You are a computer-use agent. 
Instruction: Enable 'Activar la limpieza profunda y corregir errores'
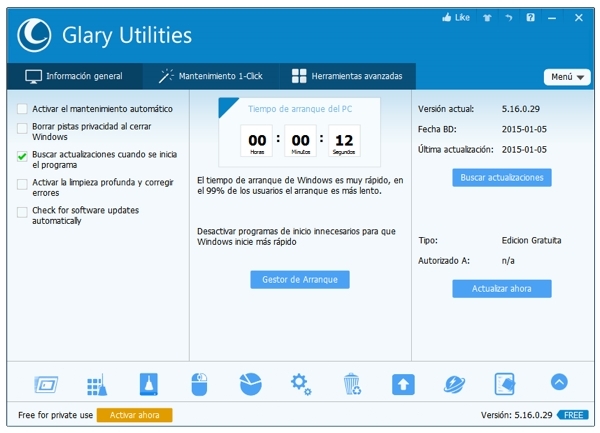[x=22, y=184]
